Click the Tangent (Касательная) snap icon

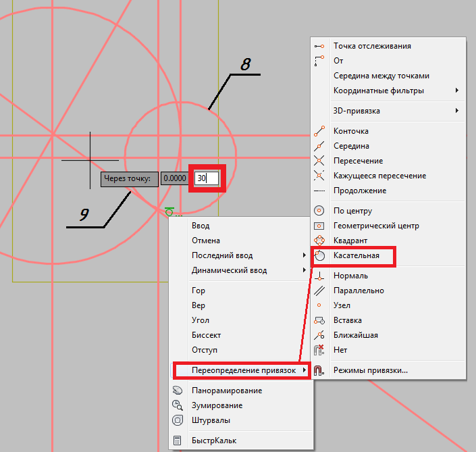point(320,255)
